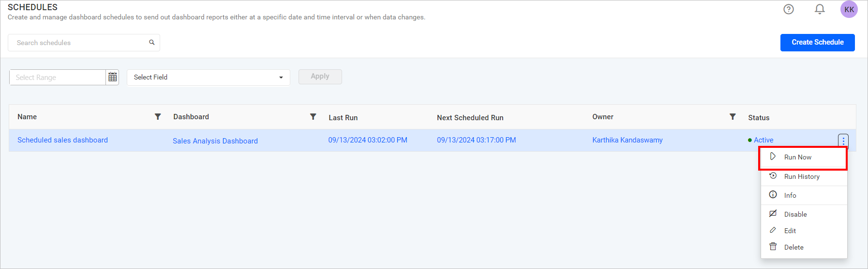Click the search magnifier icon
Image resolution: width=868 pixels, height=269 pixels.
[x=152, y=43]
